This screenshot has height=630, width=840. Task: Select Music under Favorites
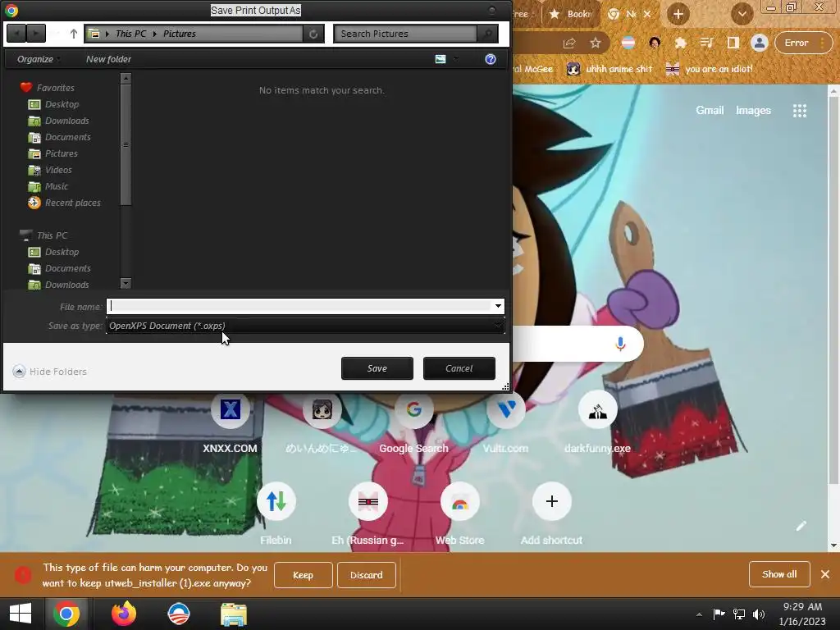click(48, 186)
